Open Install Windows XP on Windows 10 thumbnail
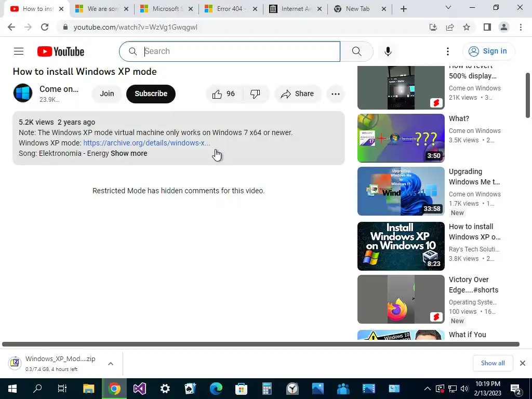The width and height of the screenshot is (532, 399). (401, 246)
